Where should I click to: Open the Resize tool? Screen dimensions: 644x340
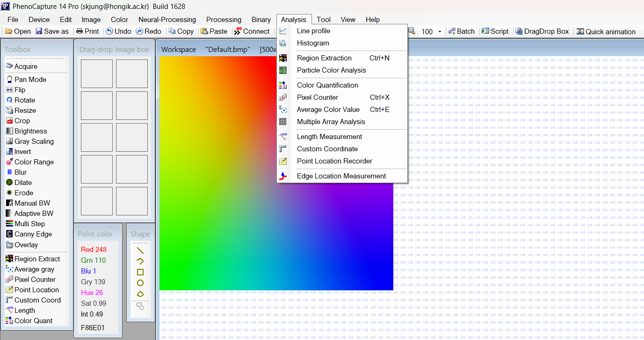click(x=21, y=111)
